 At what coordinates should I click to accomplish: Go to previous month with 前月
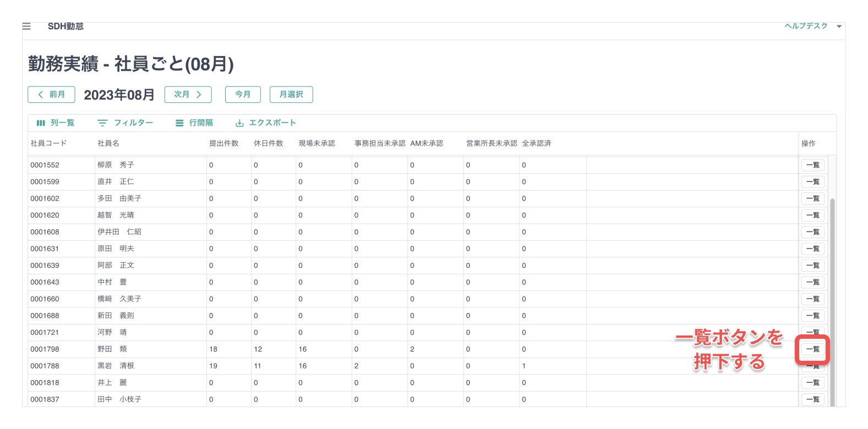click(x=51, y=95)
